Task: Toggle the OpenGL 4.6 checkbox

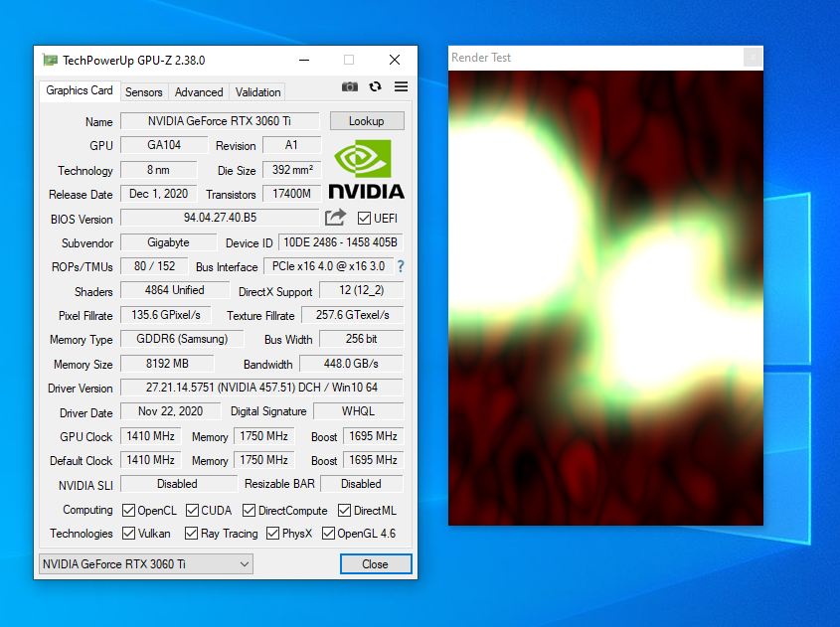Action: (328, 534)
